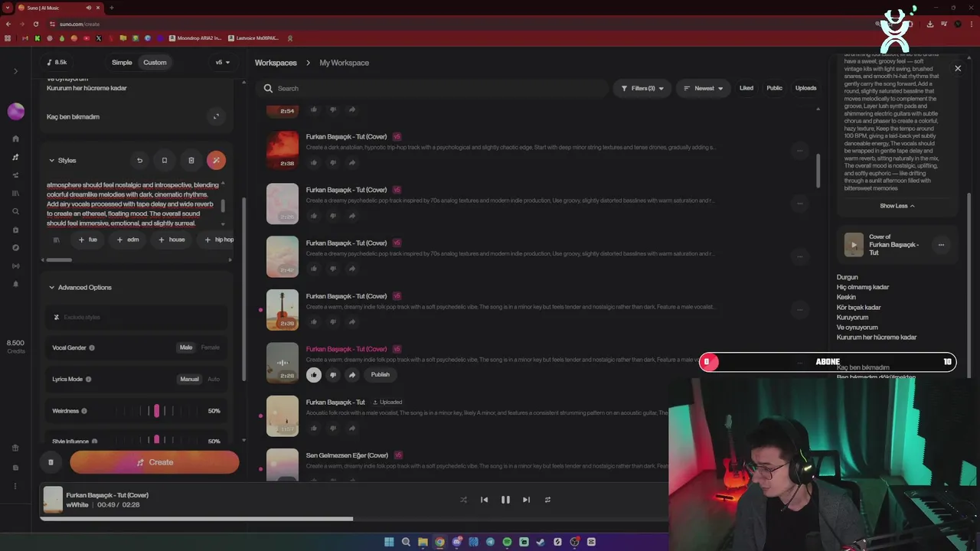The width and height of the screenshot is (980, 551).
Task: Open the gift icon in sidebar
Action: tap(15, 448)
